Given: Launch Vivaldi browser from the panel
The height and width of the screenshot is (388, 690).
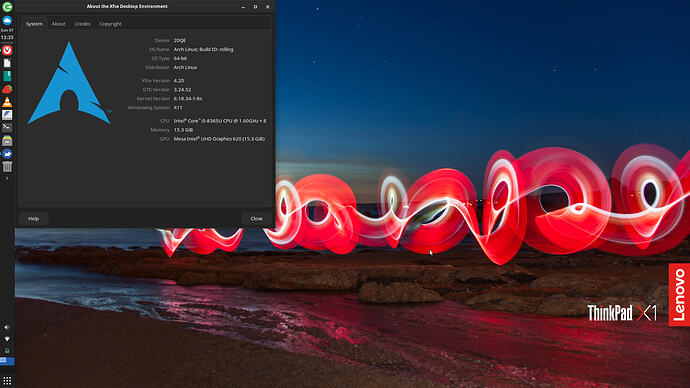Looking at the screenshot, I should click(7, 50).
